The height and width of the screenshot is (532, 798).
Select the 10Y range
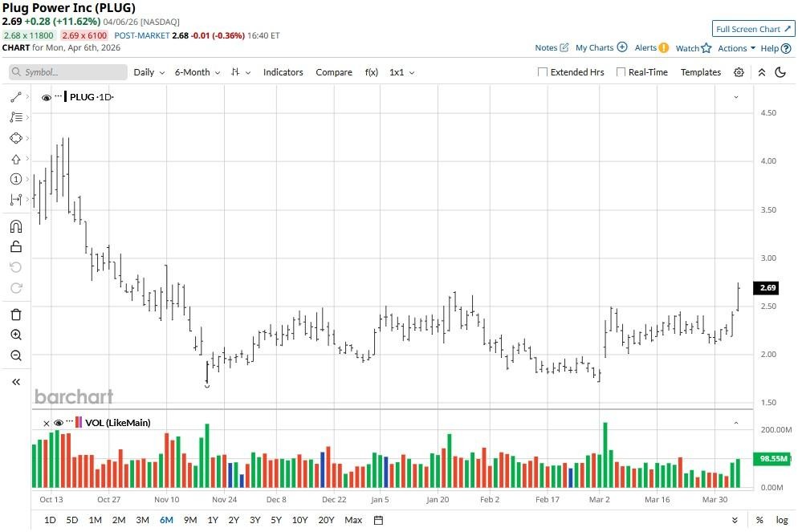tap(299, 520)
